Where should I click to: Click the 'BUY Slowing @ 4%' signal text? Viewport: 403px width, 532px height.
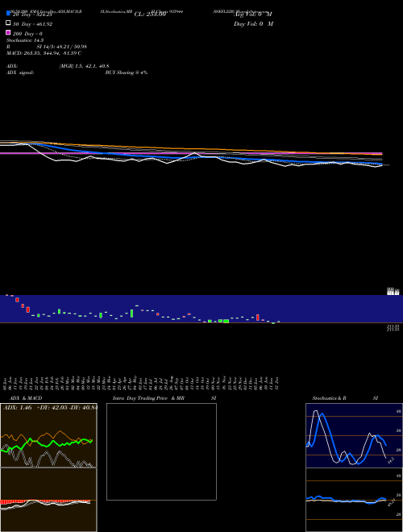click(127, 73)
